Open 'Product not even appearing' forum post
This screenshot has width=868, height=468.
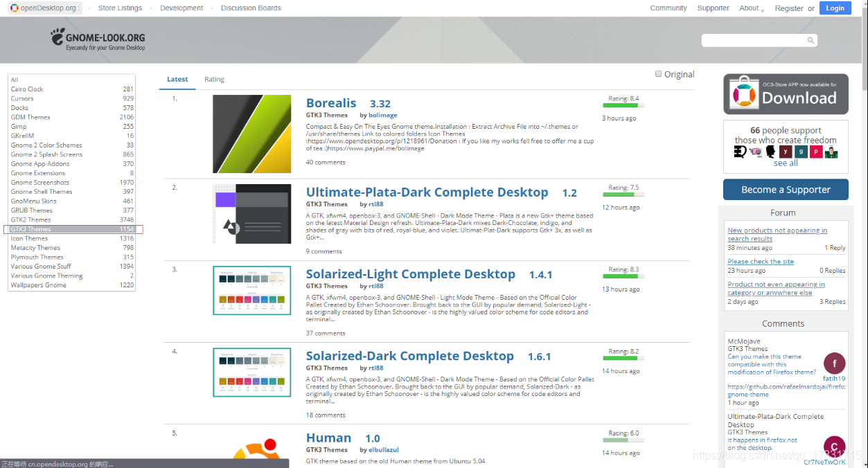coord(776,289)
